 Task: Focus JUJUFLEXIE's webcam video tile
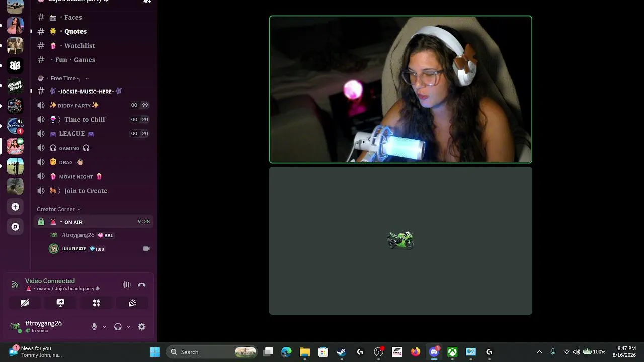click(400, 89)
